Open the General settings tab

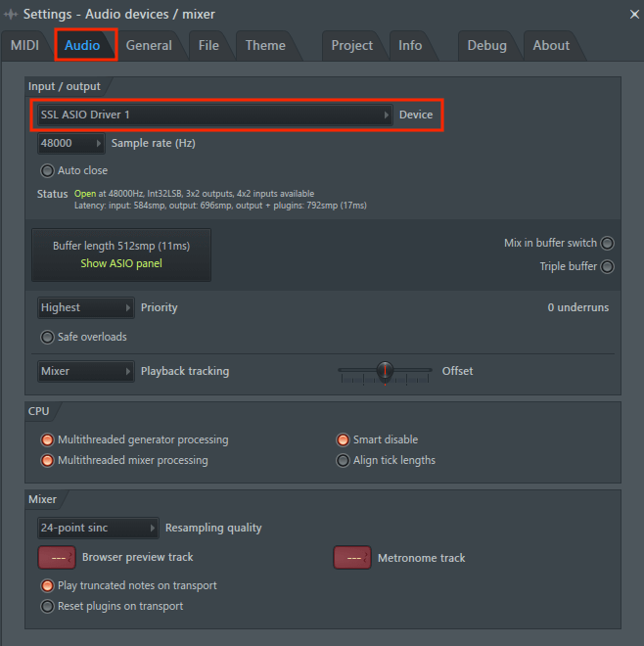tap(149, 45)
